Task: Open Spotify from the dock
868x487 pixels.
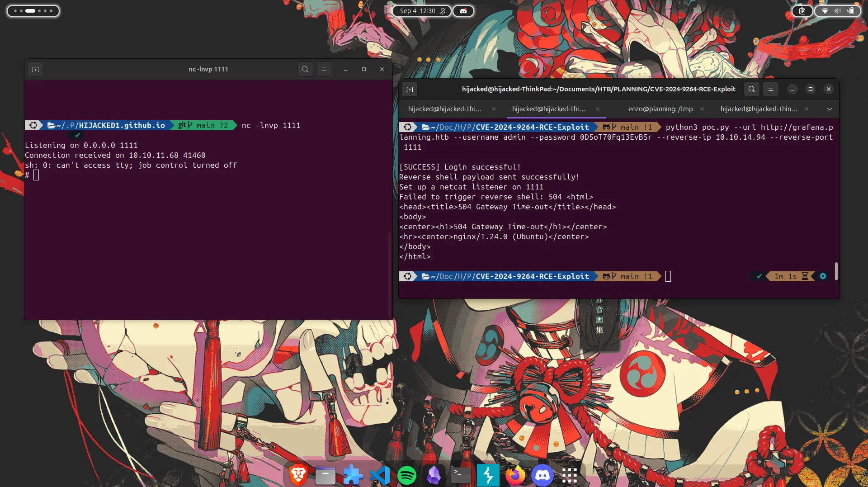Action: [407, 475]
